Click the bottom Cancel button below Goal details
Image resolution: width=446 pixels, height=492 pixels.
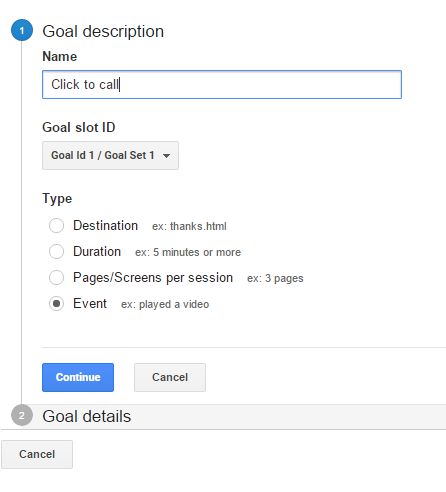37,454
